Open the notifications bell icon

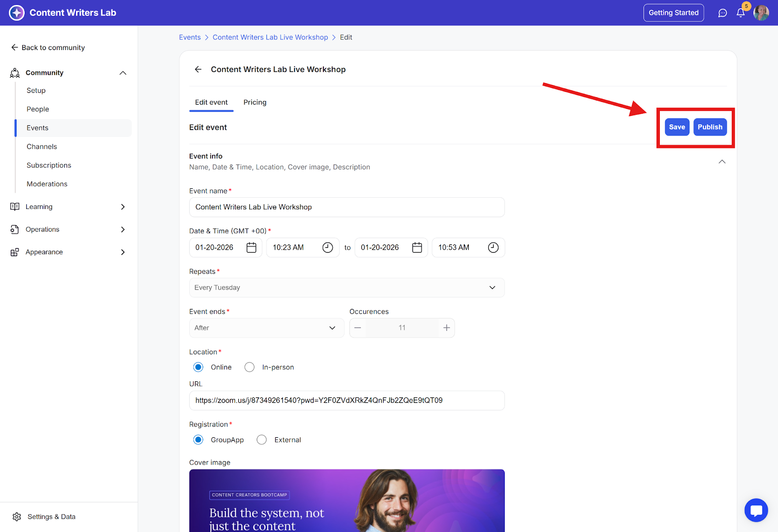coord(740,13)
